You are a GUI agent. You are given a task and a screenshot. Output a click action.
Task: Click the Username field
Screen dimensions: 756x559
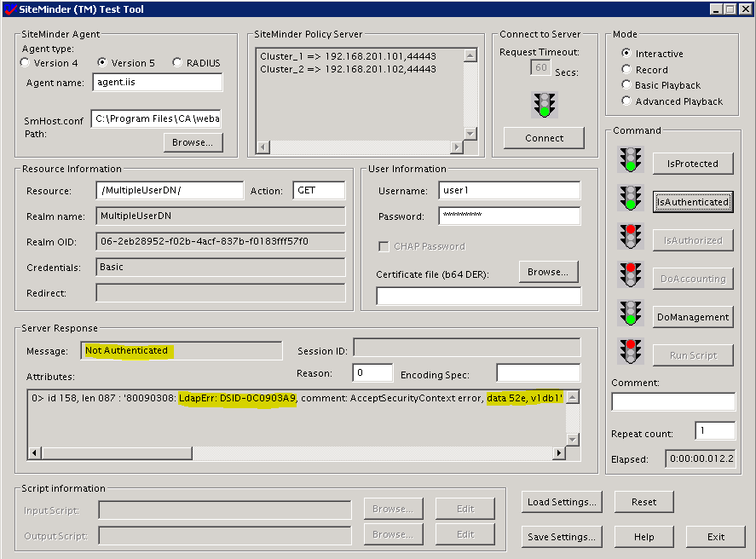510,190
